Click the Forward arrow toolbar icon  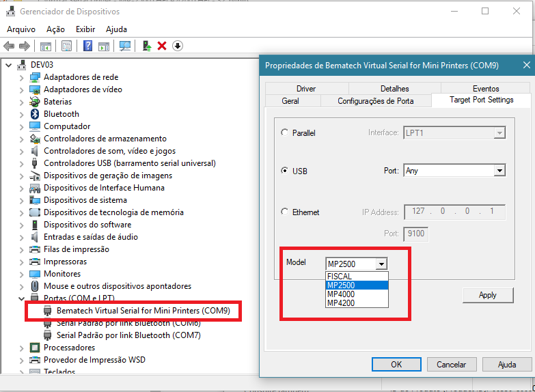pos(24,46)
